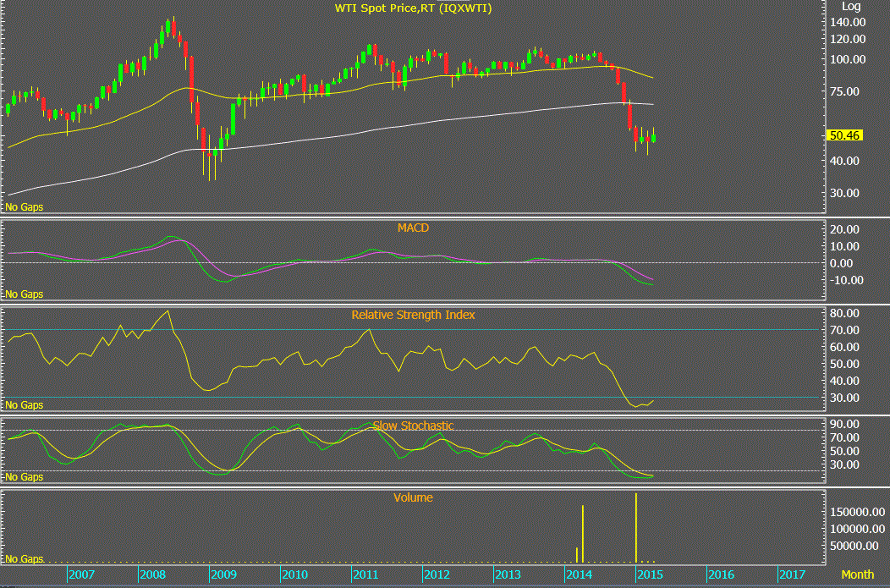Viewport: 890px width, 588px height.
Task: Click the 2008 peak candlestick near 140
Action: (168, 29)
